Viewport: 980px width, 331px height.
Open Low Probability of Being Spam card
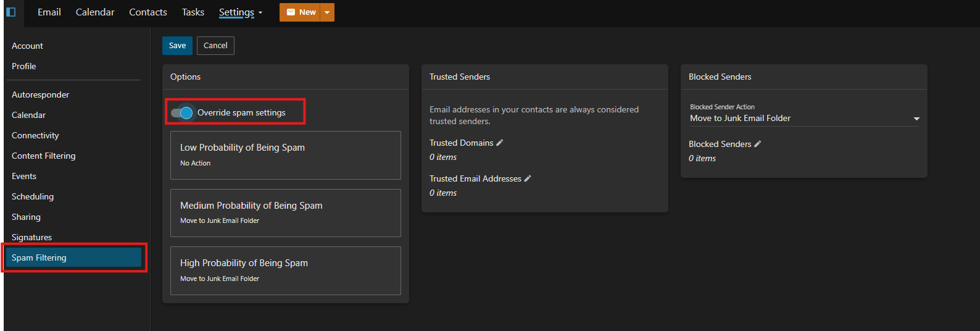coord(286,155)
